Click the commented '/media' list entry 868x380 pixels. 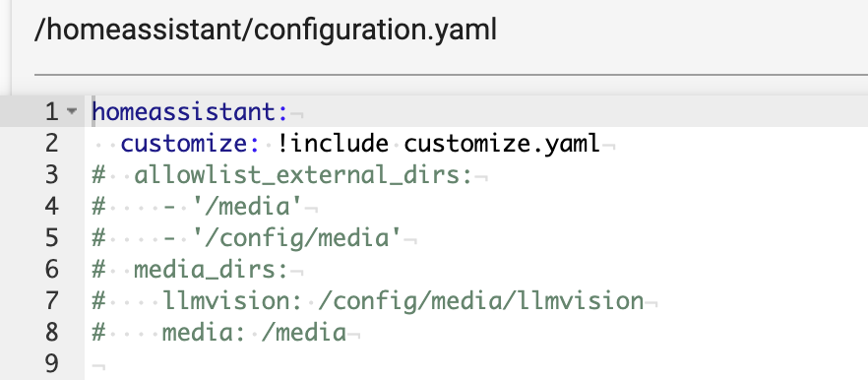[247, 207]
